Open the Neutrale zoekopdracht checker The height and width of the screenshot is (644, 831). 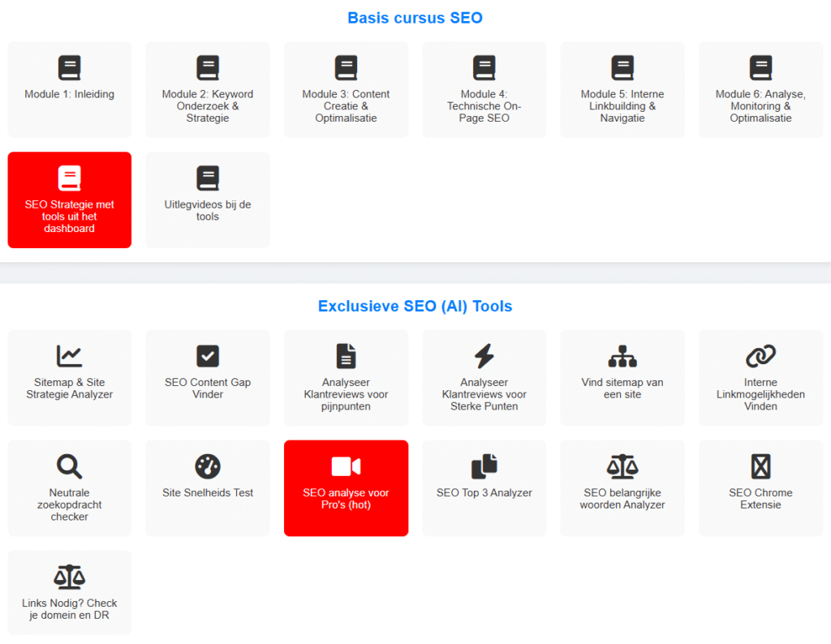point(69,487)
